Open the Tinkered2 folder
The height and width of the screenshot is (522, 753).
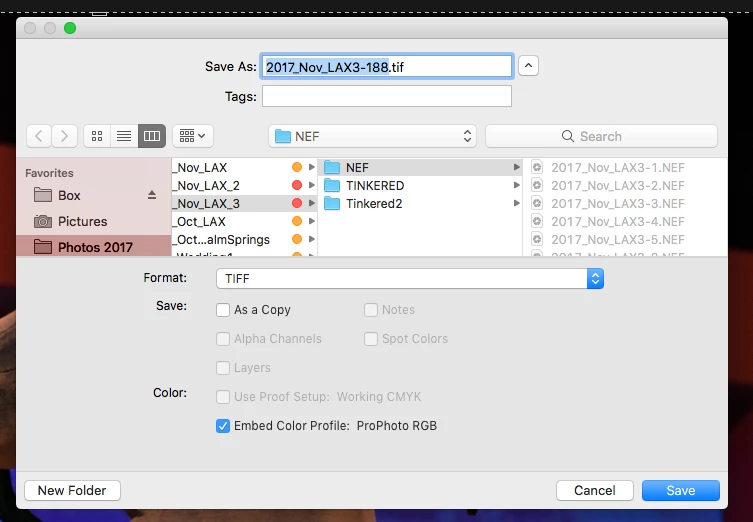coord(420,203)
